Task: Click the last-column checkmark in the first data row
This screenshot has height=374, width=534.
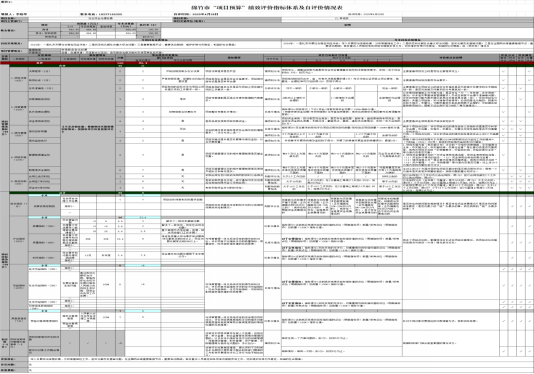Action: point(529,71)
